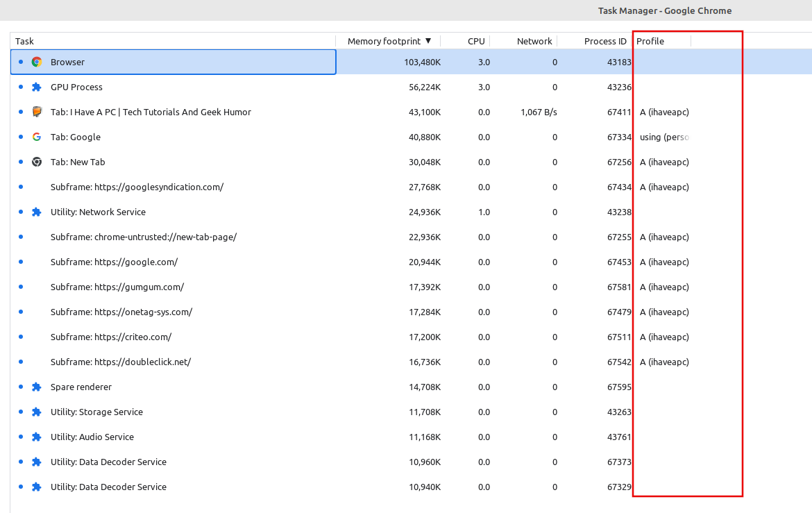This screenshot has height=513, width=812.
Task: Click process ID 43183
Action: (619, 62)
